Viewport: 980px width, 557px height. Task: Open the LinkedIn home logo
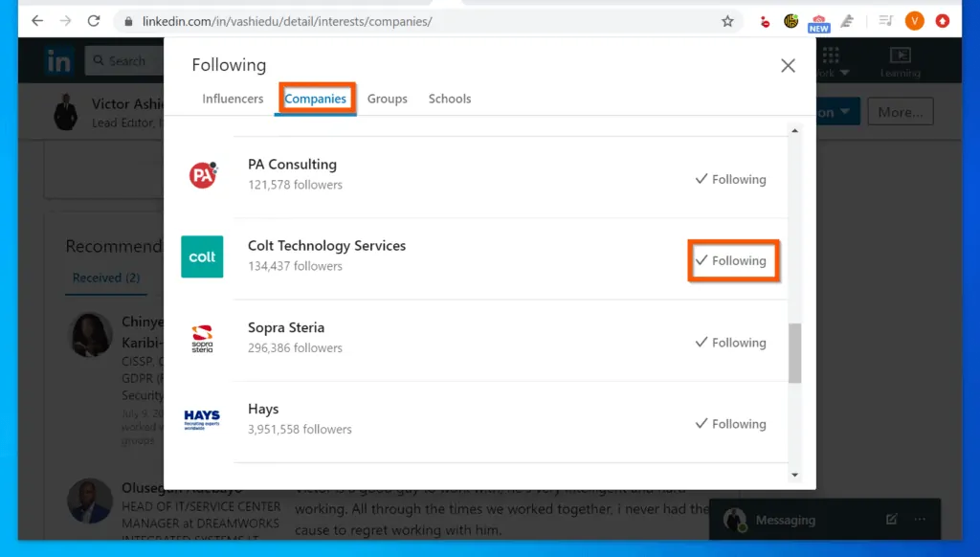point(58,59)
